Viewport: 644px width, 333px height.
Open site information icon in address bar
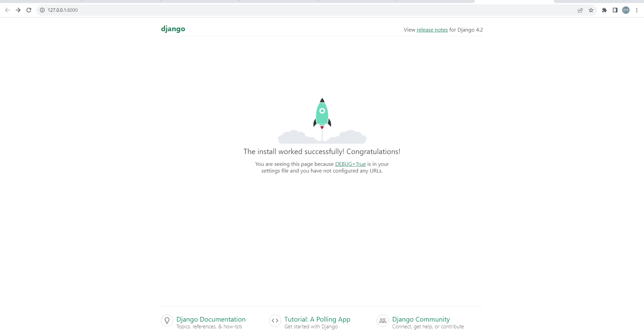coord(42,10)
